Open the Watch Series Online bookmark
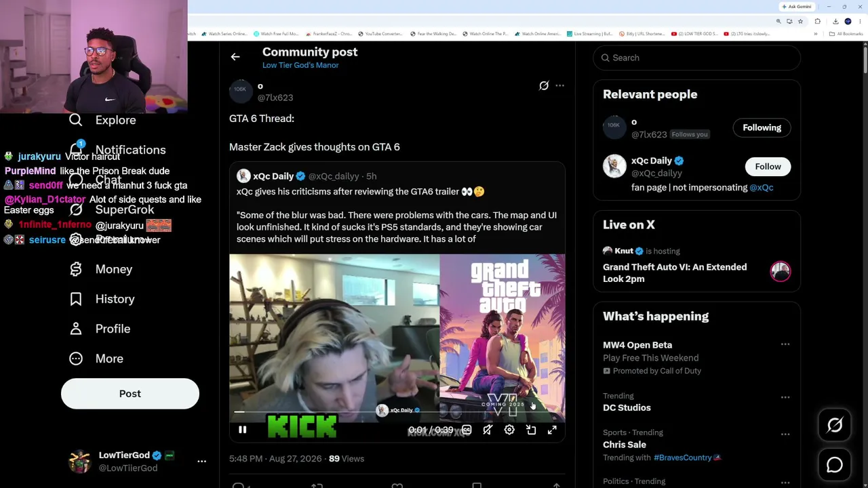Image resolution: width=868 pixels, height=488 pixels. point(224,34)
